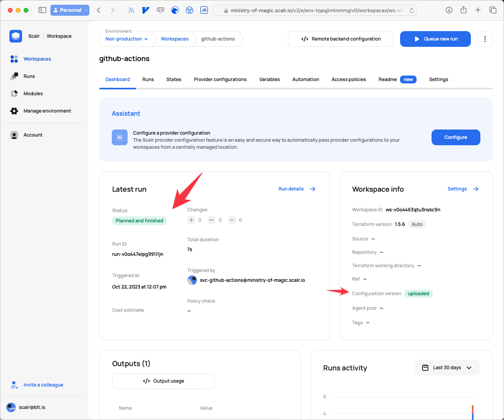
Task: Click the deletions minus changes icon
Action: 232,220
